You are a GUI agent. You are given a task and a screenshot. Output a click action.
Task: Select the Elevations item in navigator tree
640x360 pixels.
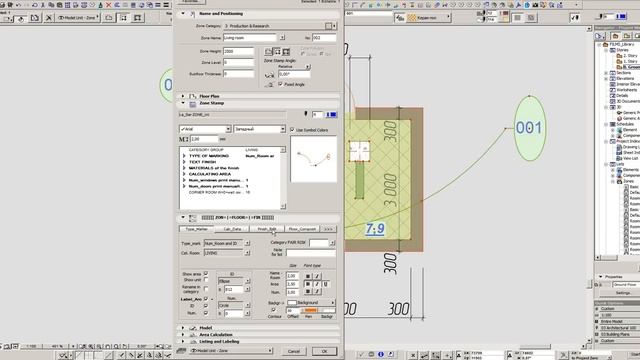click(x=625, y=78)
